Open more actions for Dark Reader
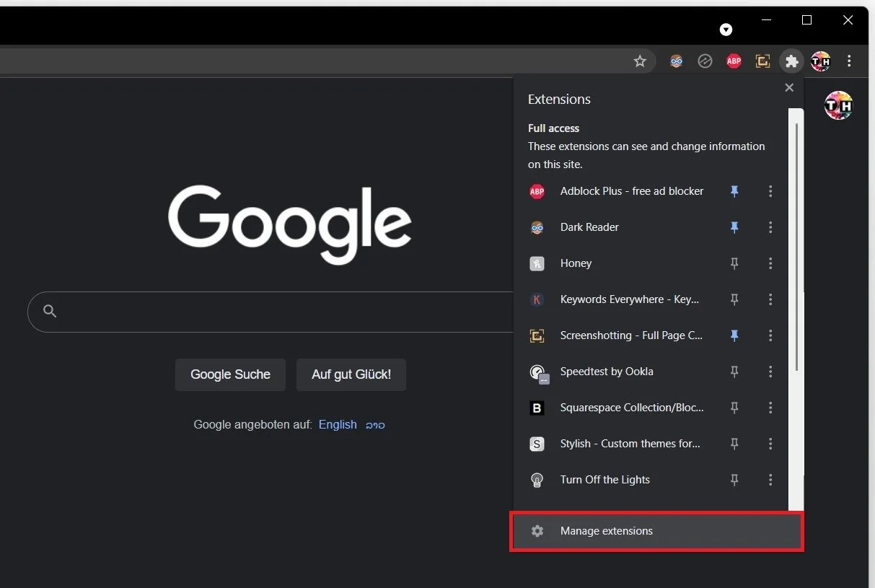875x588 pixels. pos(770,227)
